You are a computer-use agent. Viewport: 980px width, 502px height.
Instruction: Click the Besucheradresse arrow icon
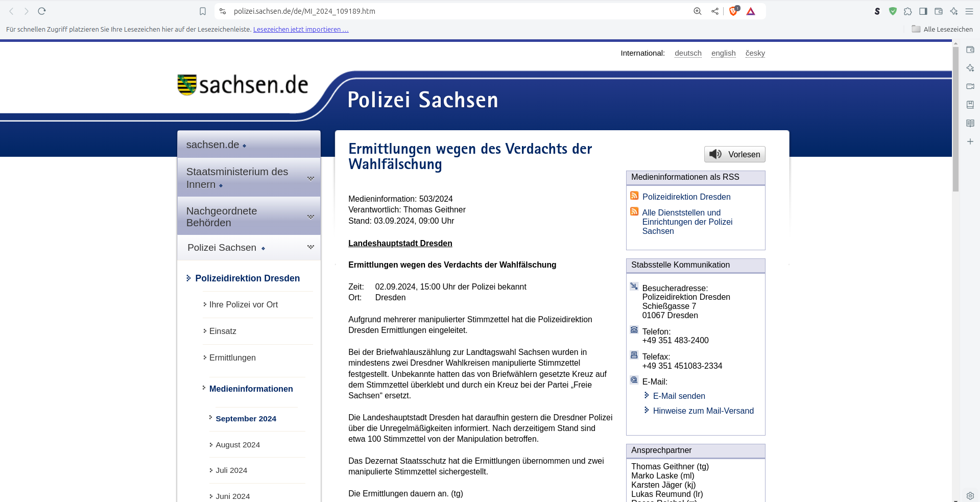tap(634, 286)
